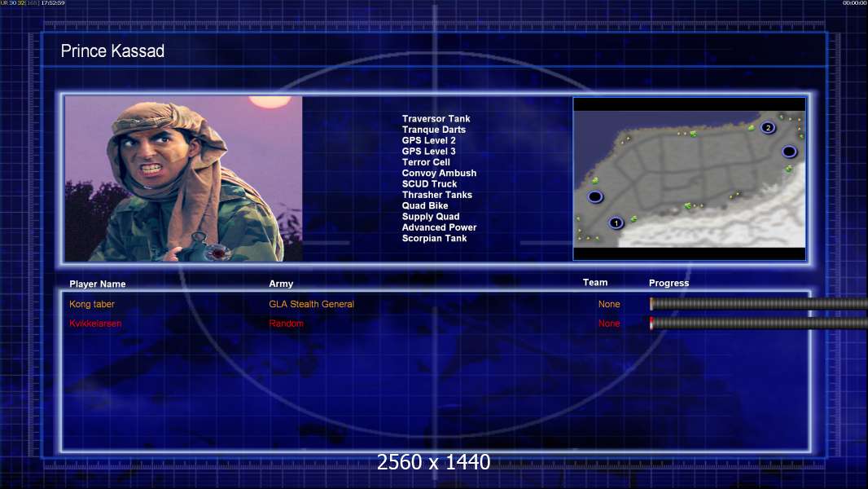This screenshot has height=489, width=868.
Task: Click 'Convoy Ambush' list entry
Action: (439, 173)
